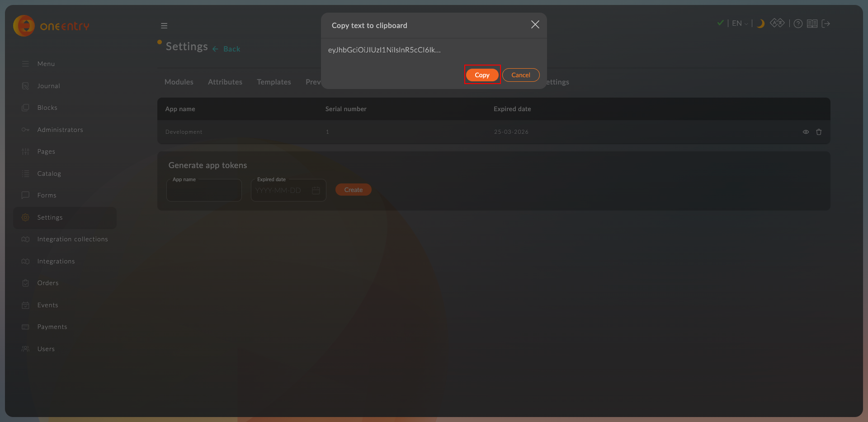Click the Payments card icon

coord(25,327)
